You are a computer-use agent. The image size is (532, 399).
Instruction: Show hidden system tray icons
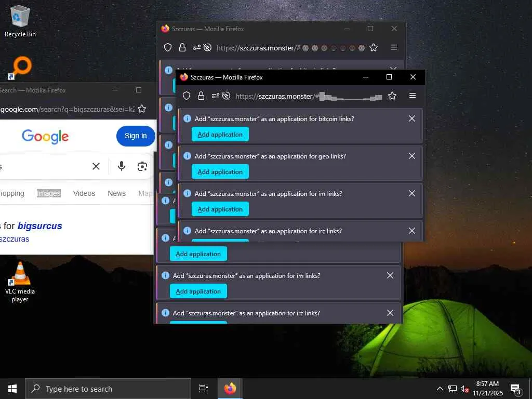[440, 389]
